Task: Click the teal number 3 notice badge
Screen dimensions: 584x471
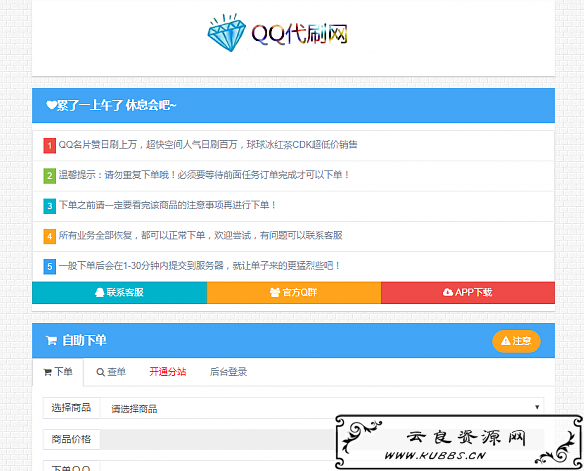Action: coord(50,206)
